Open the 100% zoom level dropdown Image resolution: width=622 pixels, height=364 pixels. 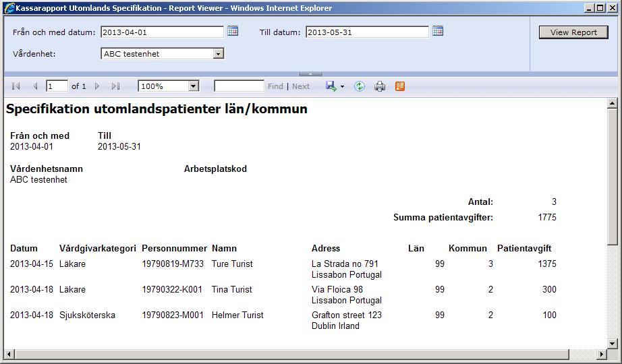(193, 86)
